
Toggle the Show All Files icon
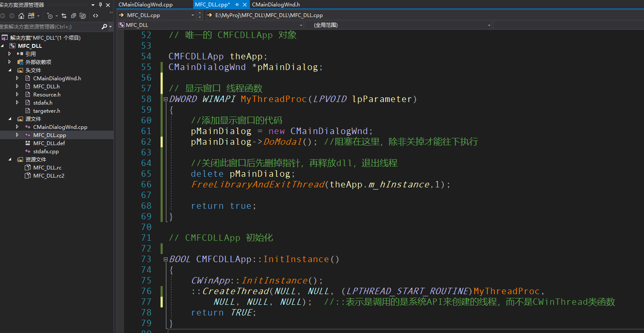(83, 16)
